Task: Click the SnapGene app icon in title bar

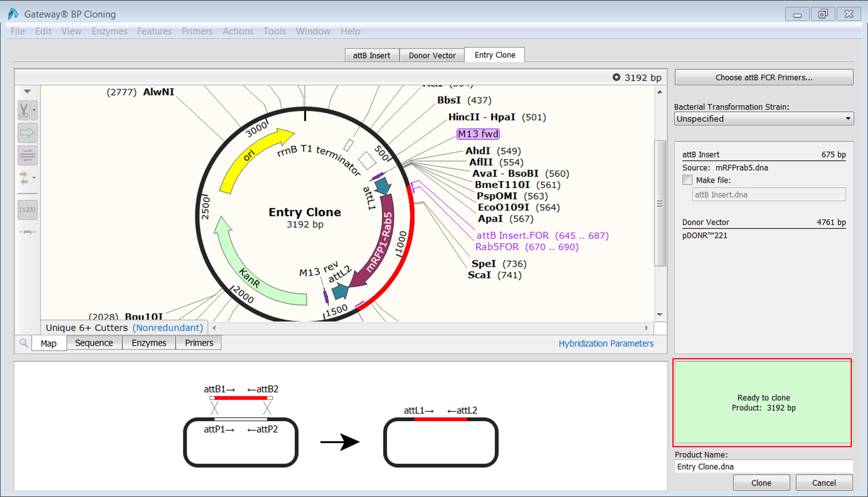Action: click(13, 14)
